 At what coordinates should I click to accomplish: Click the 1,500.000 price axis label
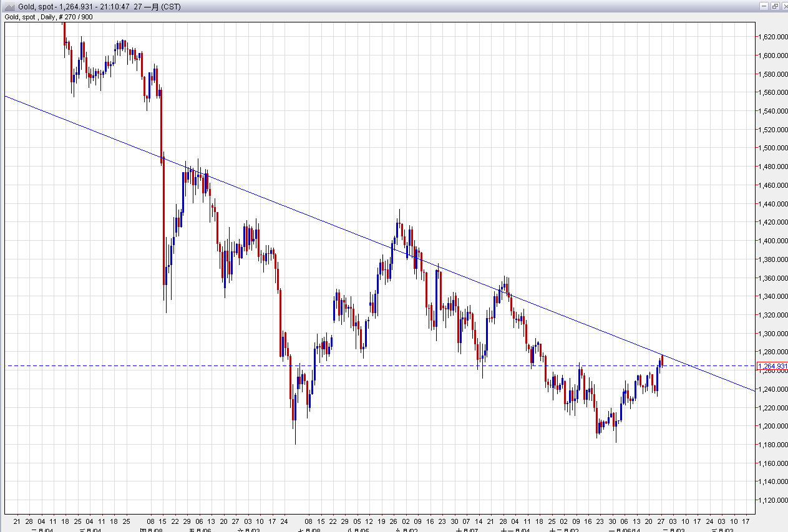tap(772, 148)
